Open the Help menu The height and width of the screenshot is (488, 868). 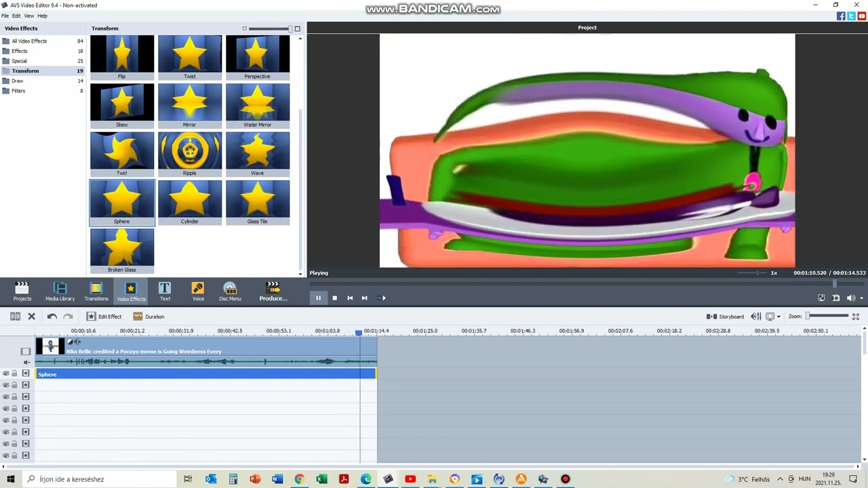[x=42, y=16]
